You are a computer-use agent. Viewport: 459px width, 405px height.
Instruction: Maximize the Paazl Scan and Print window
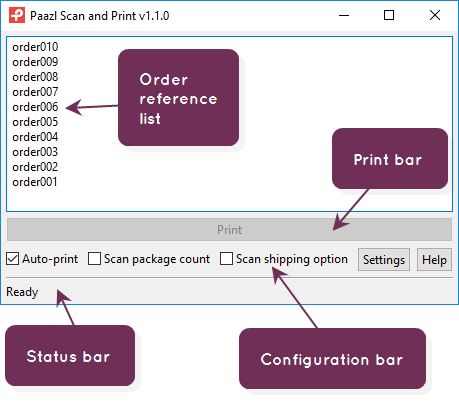point(389,15)
